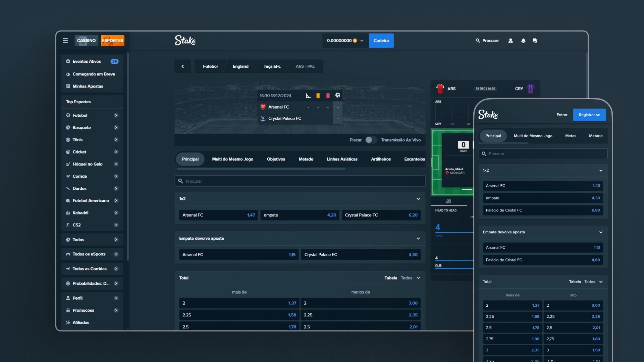Image resolution: width=644 pixels, height=362 pixels.
Task: Select mobile over 2,75 odds 1,98
Action: pos(513,339)
